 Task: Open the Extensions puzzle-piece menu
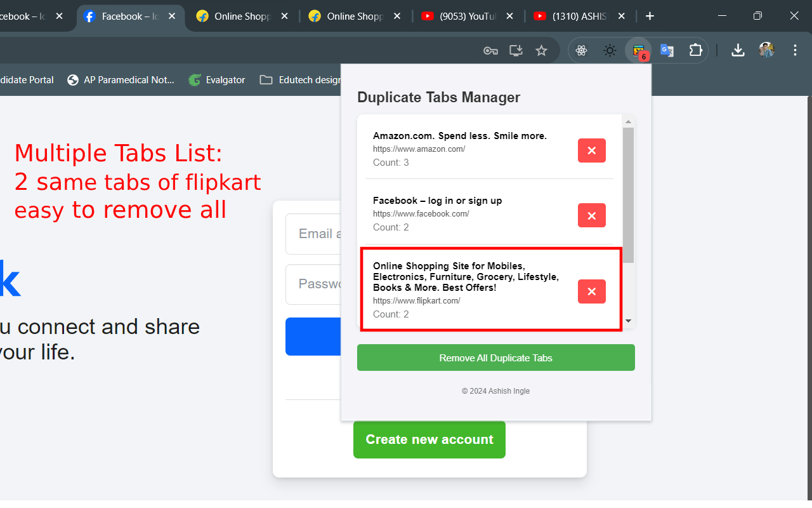coord(696,51)
